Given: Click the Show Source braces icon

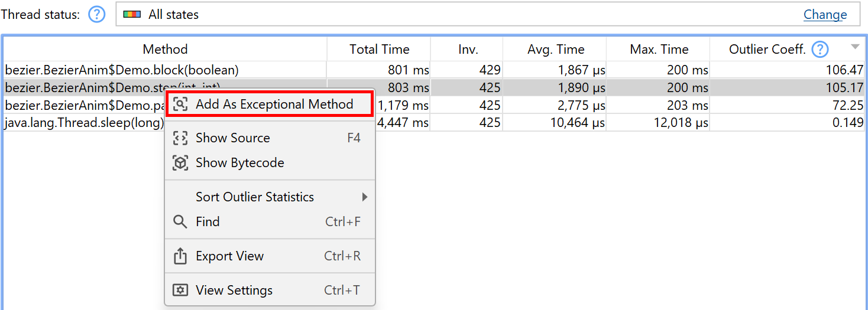Looking at the screenshot, I should [180, 138].
